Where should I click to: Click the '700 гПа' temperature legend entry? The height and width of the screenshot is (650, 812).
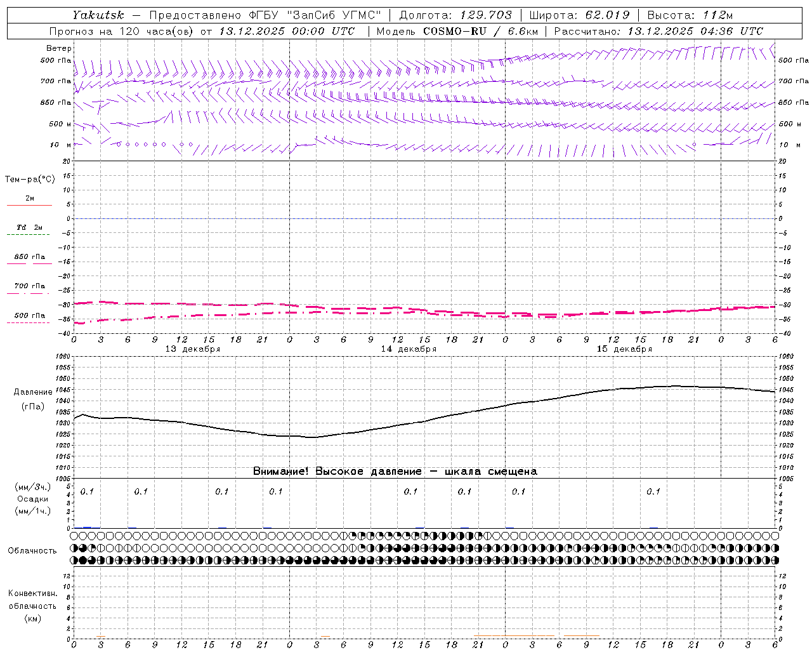coord(30,286)
